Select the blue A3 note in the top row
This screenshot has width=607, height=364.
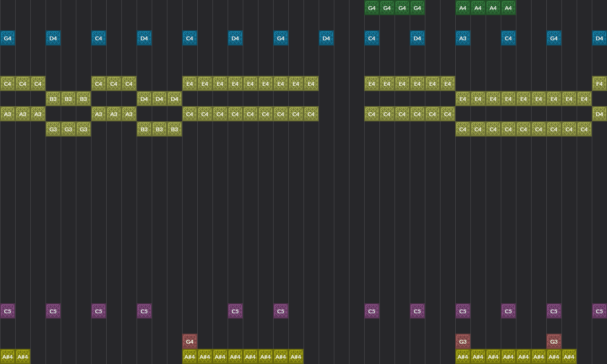coord(463,38)
